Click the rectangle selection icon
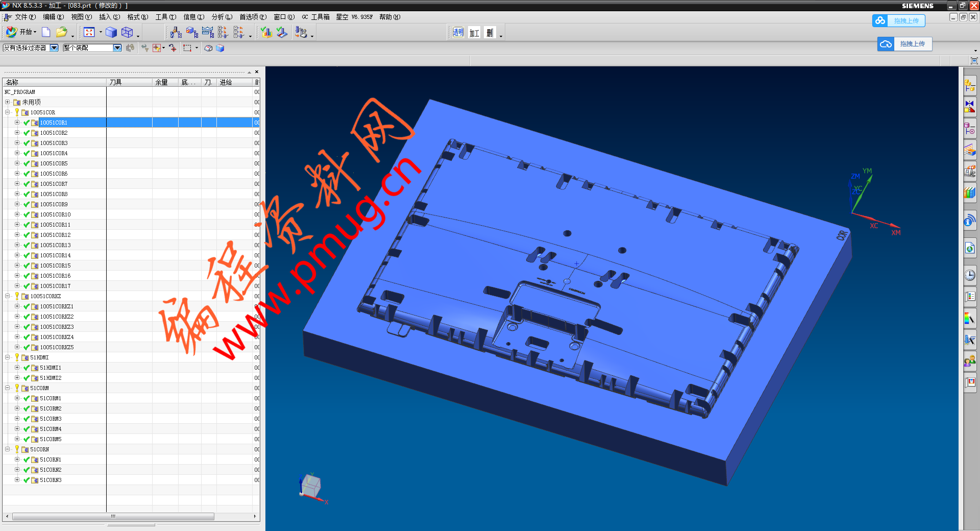The image size is (980, 531). 187,48
